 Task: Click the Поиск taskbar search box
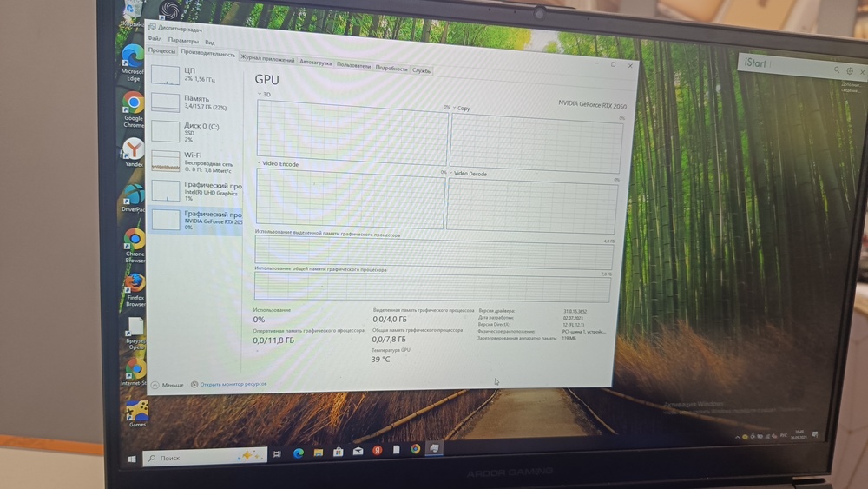205,457
